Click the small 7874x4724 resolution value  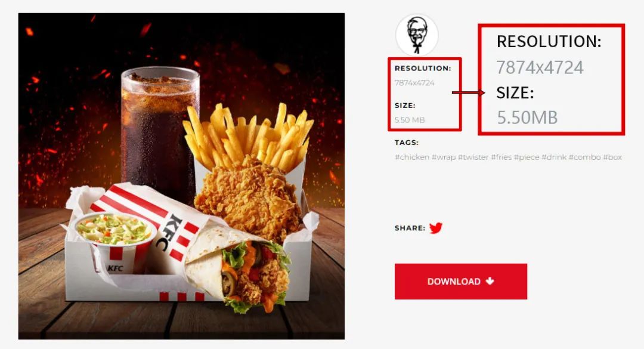pos(414,82)
